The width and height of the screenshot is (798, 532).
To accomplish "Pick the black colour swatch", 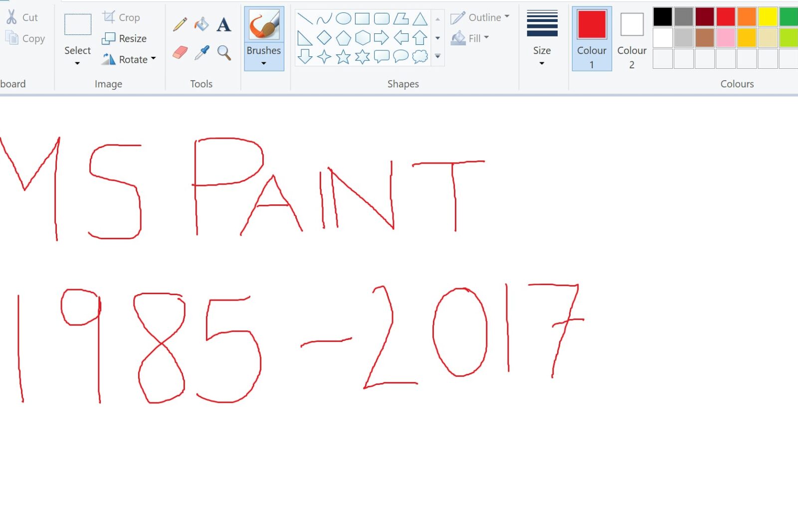I will tap(663, 17).
